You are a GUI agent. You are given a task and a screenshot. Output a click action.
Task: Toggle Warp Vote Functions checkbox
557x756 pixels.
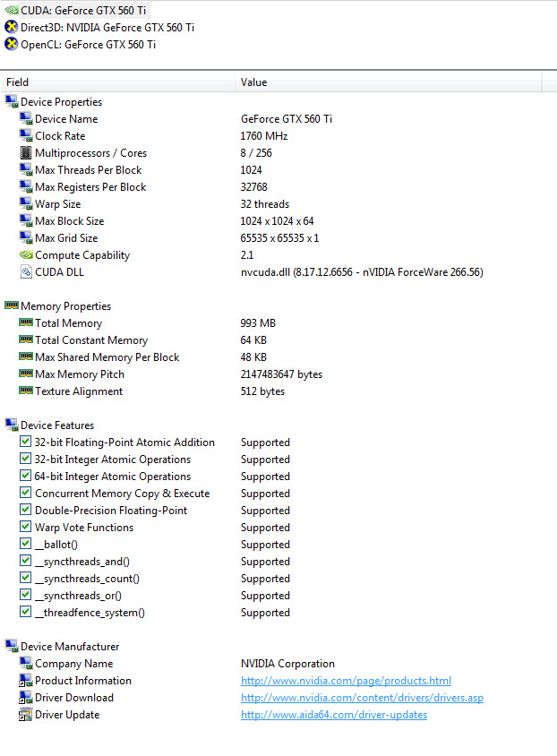[x=26, y=526]
